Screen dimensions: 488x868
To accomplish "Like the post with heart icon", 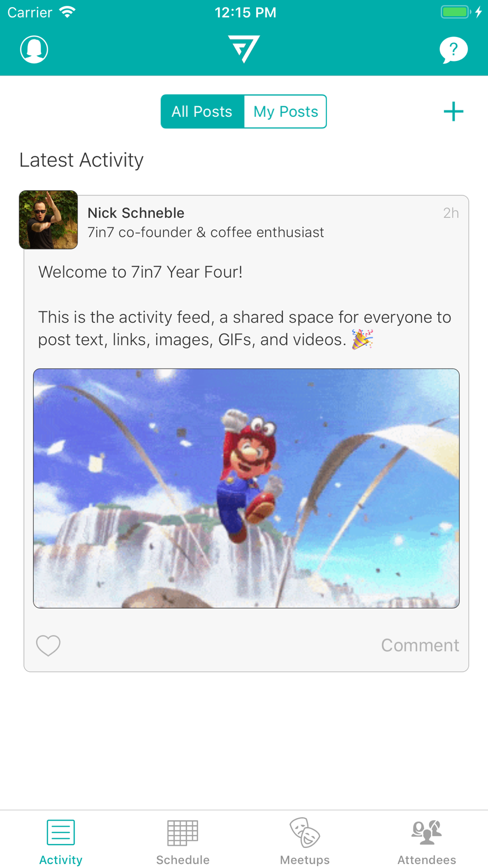I will pos(48,645).
